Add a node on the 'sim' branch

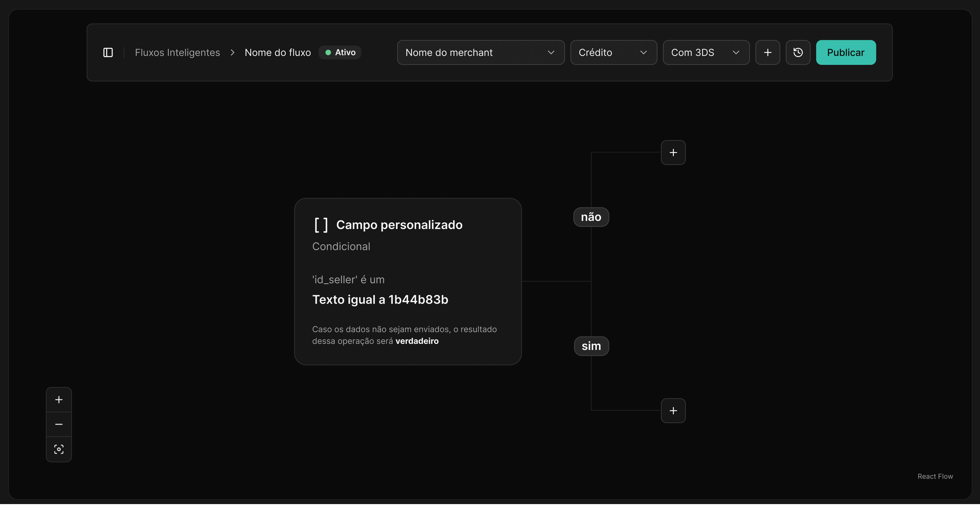[x=673, y=411]
